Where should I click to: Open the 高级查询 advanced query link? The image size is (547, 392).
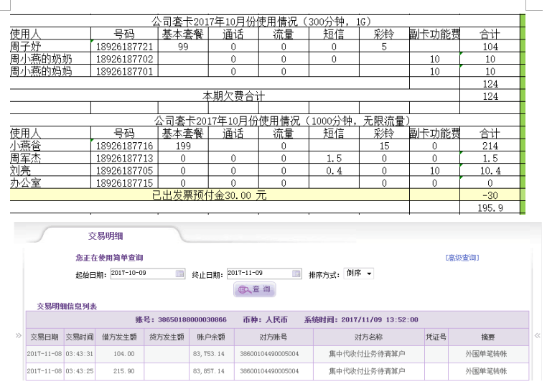[x=462, y=258]
